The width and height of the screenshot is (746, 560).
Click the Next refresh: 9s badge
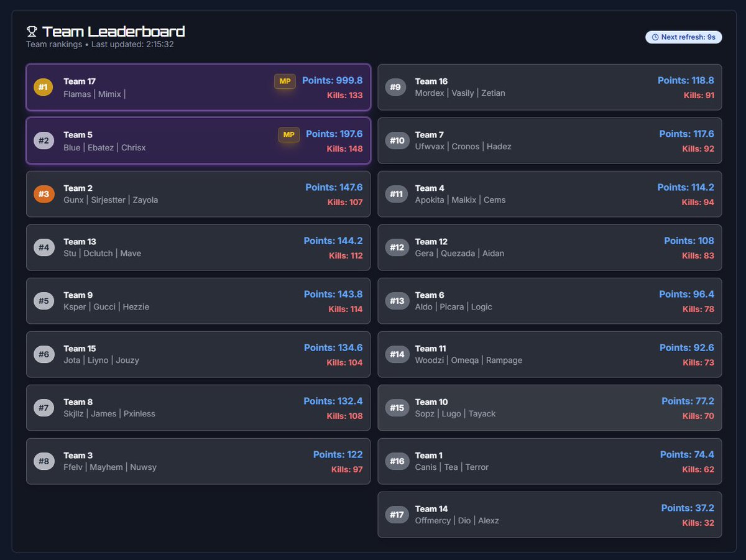[x=683, y=37]
